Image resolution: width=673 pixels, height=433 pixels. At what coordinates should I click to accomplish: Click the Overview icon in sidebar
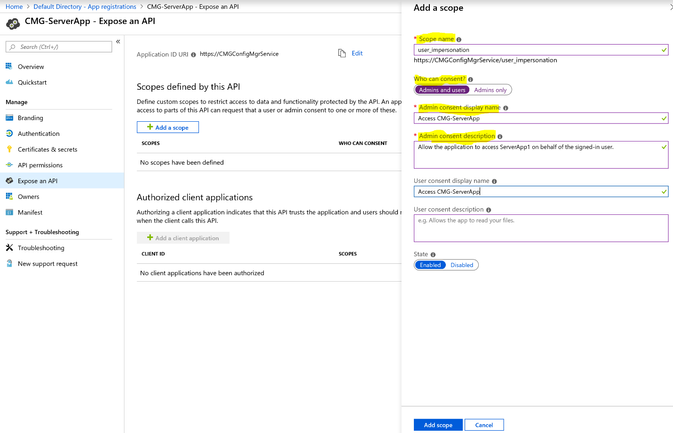tap(9, 66)
